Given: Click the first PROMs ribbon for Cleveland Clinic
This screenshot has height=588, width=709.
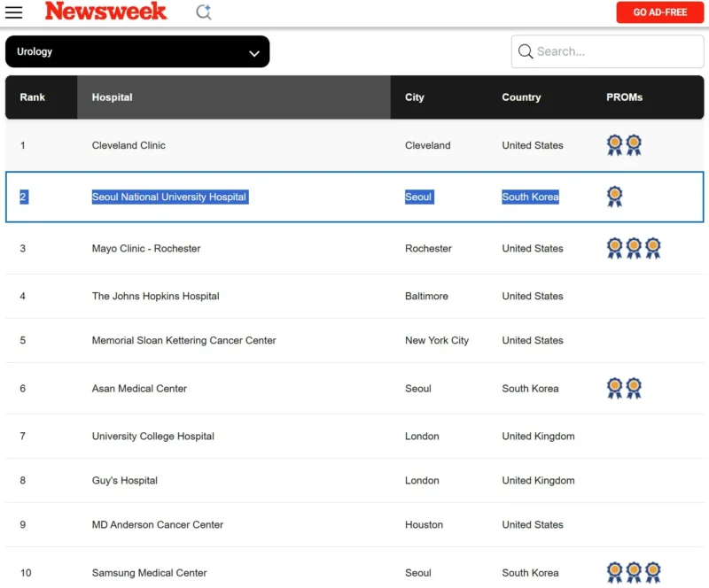Looking at the screenshot, I should pos(614,145).
